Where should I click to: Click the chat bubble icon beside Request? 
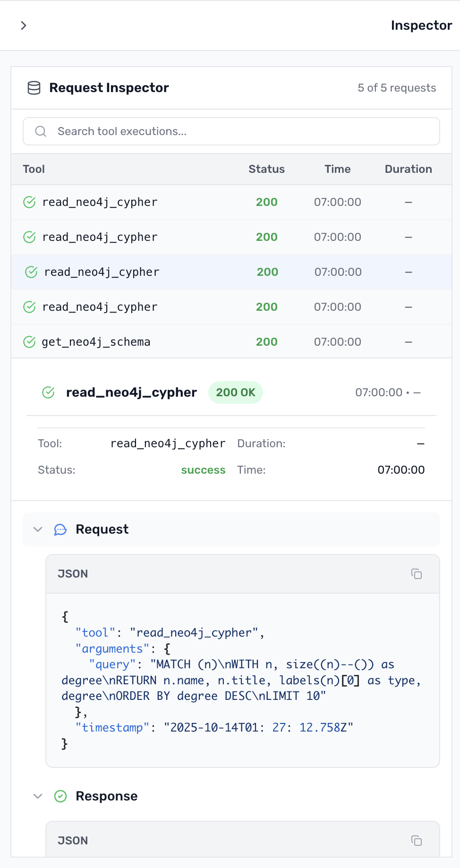pyautogui.click(x=60, y=529)
